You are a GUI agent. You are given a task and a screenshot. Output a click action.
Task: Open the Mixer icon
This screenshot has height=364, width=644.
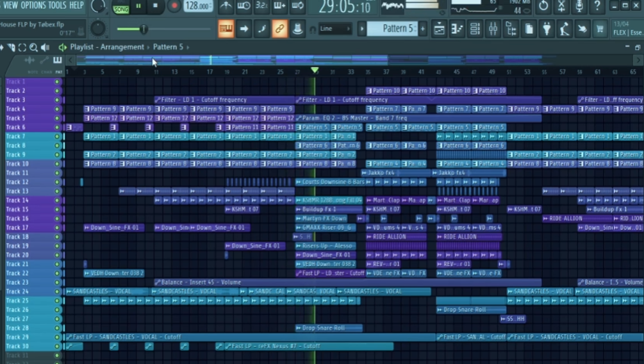493,29
